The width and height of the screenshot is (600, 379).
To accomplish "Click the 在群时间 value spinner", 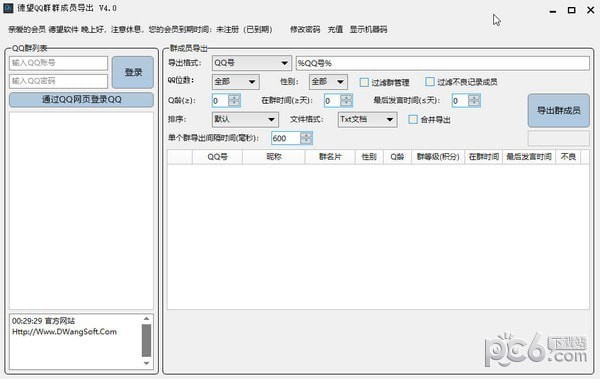I will (338, 101).
